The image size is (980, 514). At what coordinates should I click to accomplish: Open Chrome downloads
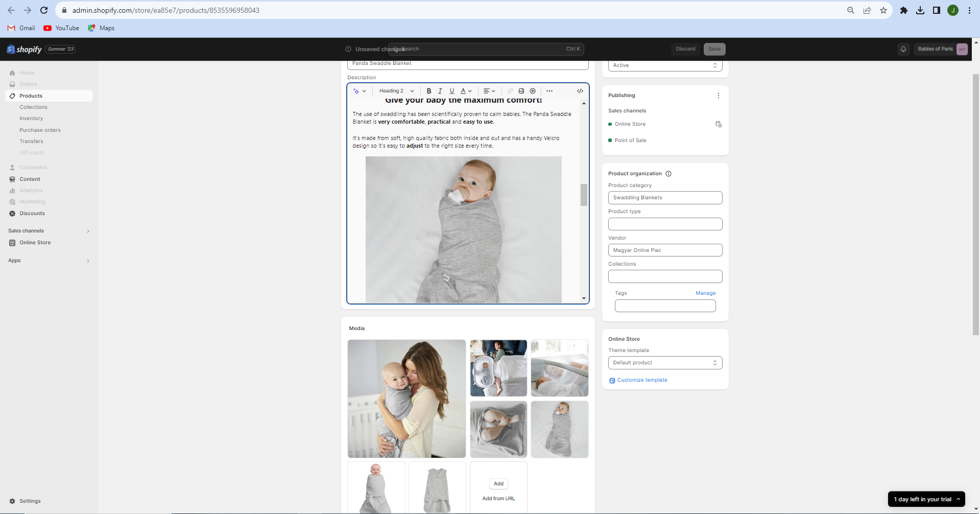coord(920,10)
